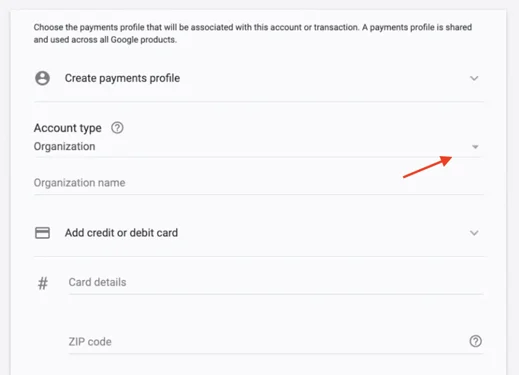Click the phrase 'A payments profile is shared'

click(x=417, y=27)
